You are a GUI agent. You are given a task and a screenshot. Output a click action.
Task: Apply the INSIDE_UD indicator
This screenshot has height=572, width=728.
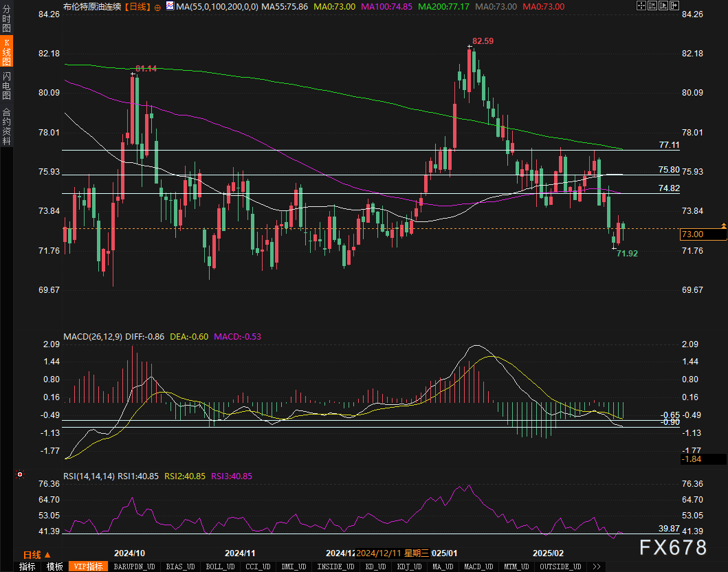(x=335, y=566)
